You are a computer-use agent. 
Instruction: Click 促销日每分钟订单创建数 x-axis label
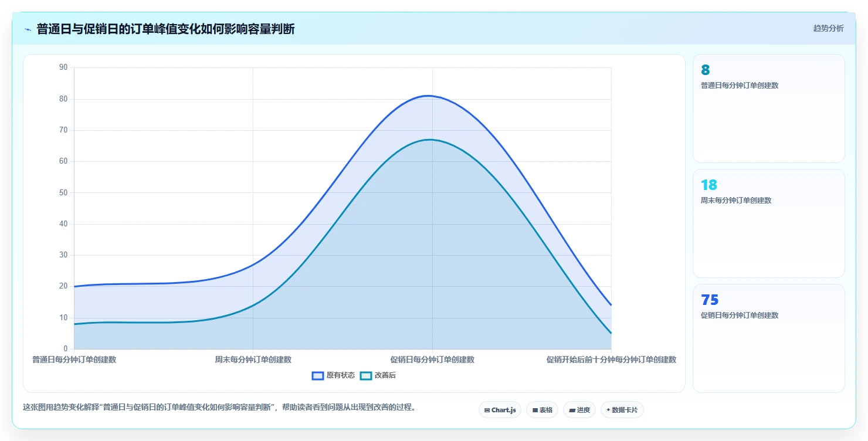[432, 359]
